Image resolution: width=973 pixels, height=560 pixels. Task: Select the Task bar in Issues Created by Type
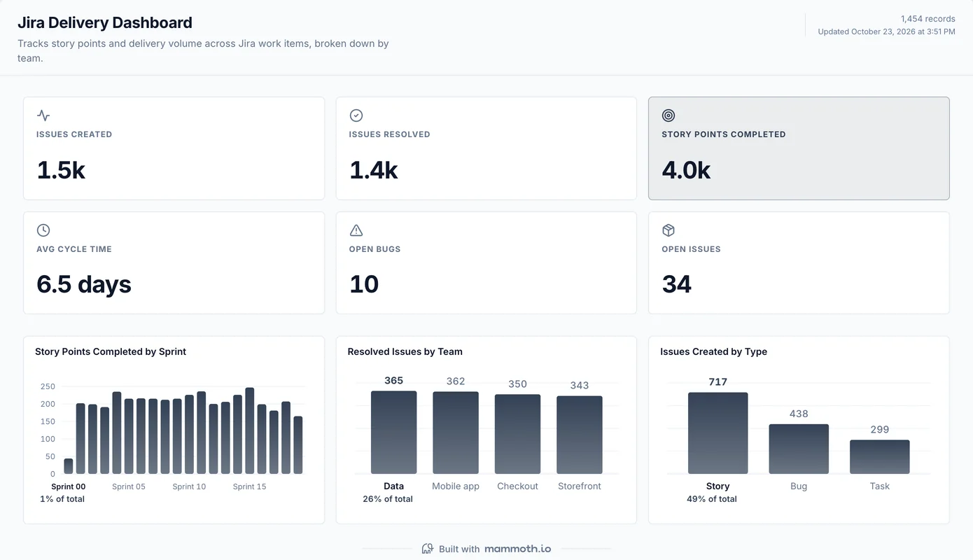point(880,457)
